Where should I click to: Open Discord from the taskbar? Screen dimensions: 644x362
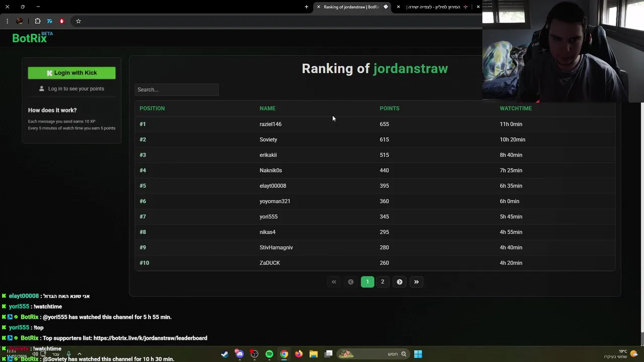239,354
